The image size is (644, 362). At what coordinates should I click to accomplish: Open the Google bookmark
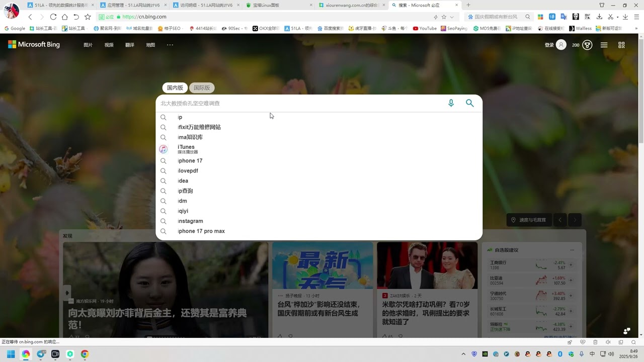point(15,29)
